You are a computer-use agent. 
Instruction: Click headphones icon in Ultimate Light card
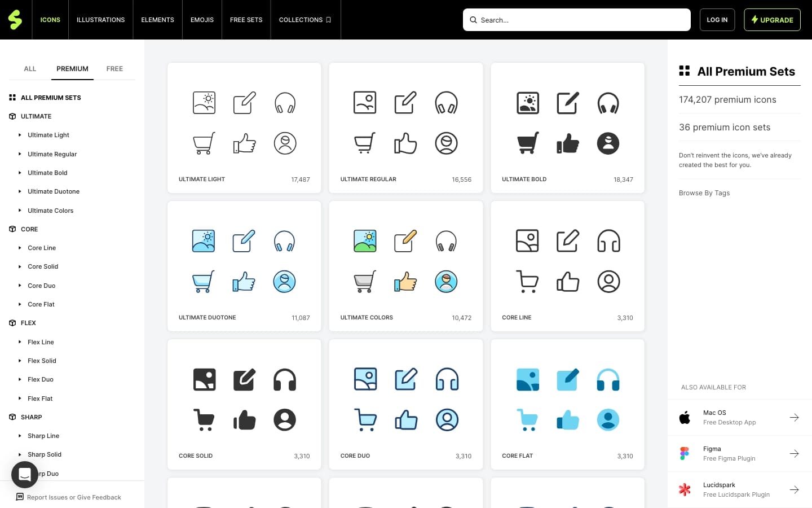[x=285, y=103]
